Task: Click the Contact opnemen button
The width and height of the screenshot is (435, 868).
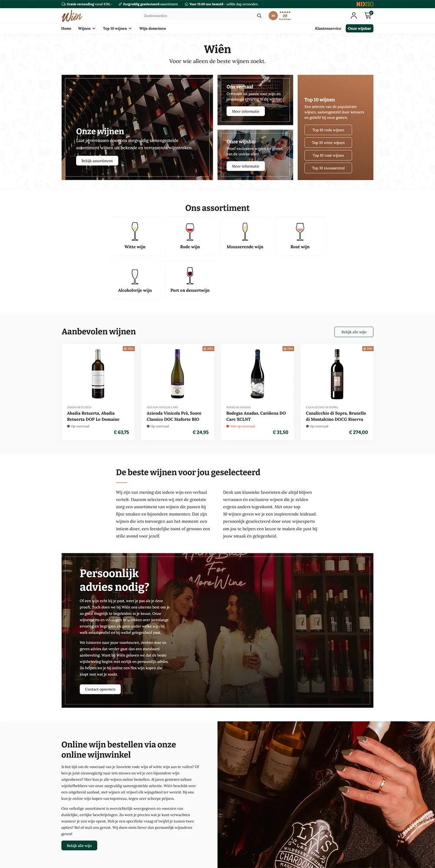Action: pyautogui.click(x=100, y=689)
